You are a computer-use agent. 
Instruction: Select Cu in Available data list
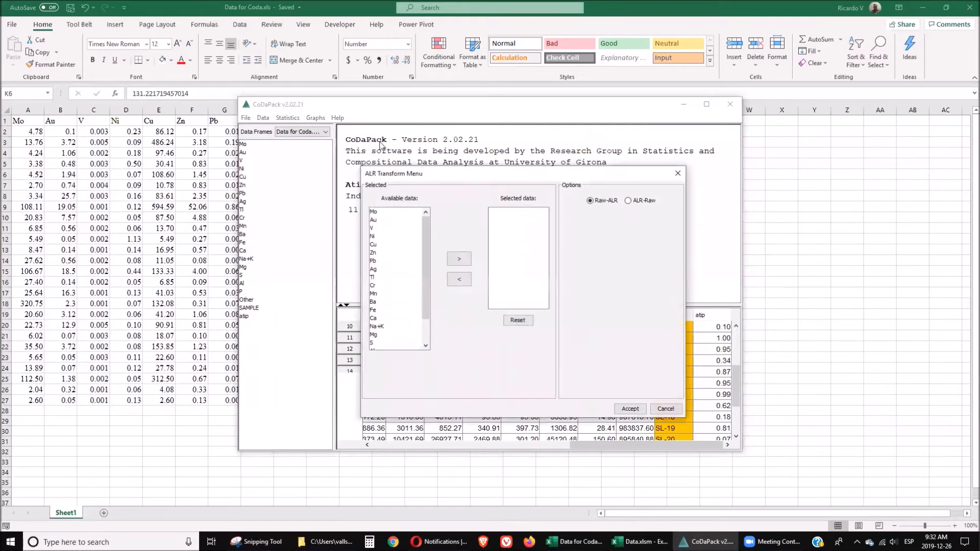(x=373, y=244)
